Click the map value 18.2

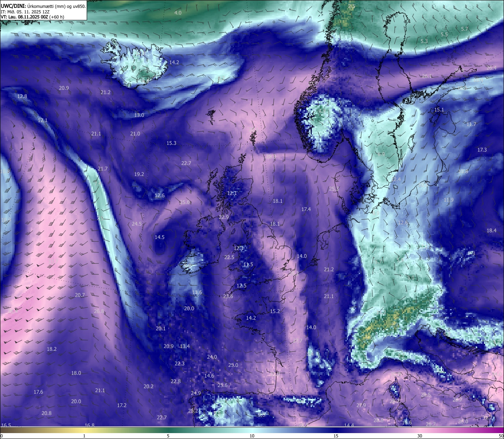[x=52, y=349]
